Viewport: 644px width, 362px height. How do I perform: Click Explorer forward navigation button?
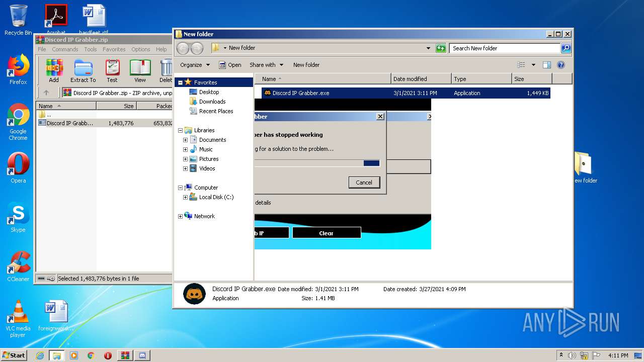pyautogui.click(x=197, y=48)
